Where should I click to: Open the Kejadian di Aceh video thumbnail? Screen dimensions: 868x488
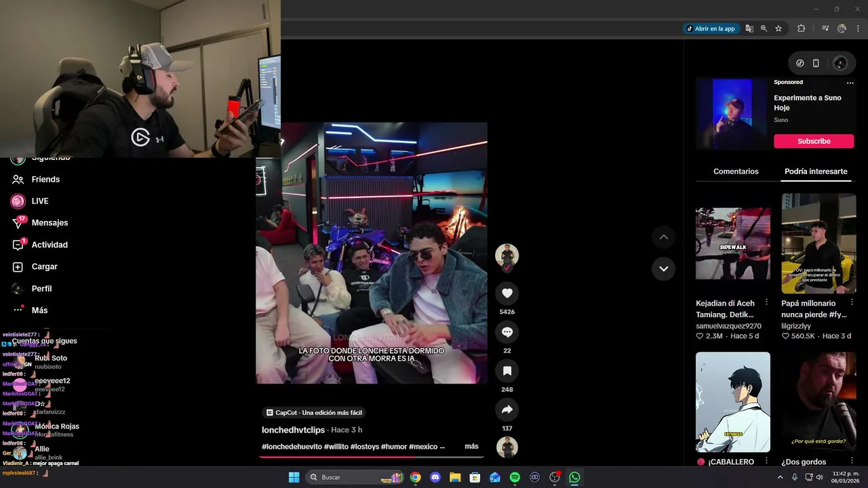click(732, 243)
